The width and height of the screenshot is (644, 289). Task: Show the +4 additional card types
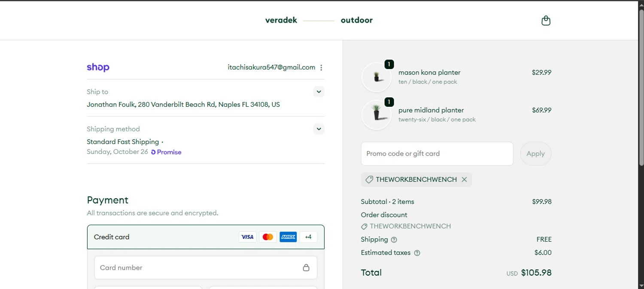tap(308, 237)
